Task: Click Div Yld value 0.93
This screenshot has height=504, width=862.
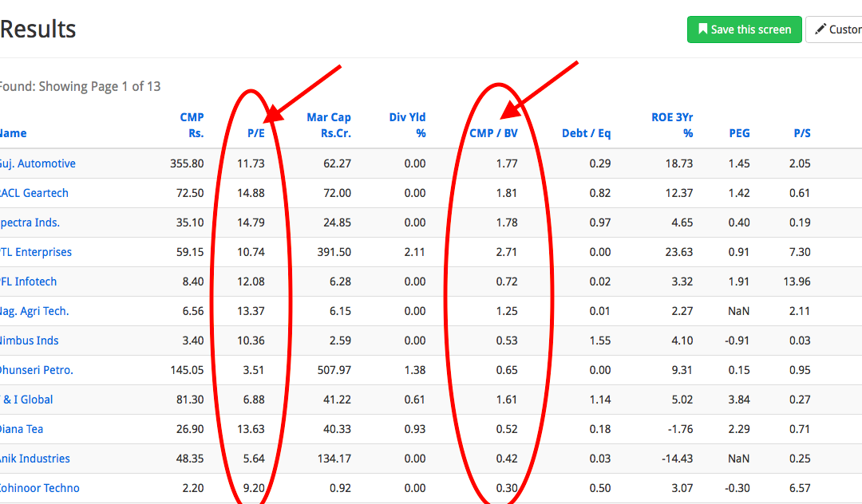Action: [x=415, y=429]
